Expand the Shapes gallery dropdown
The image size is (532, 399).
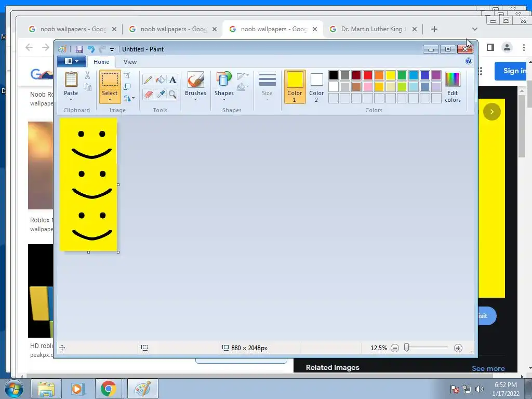[224, 99]
